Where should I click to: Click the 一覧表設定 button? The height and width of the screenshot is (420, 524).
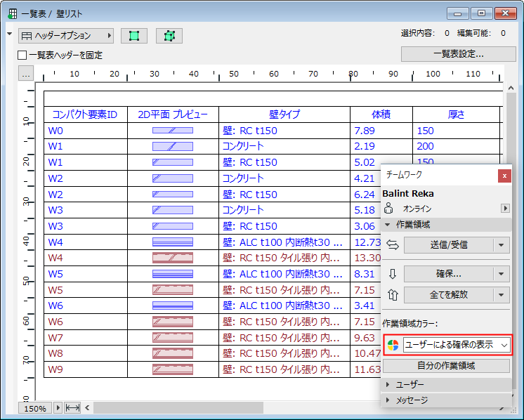coord(459,54)
